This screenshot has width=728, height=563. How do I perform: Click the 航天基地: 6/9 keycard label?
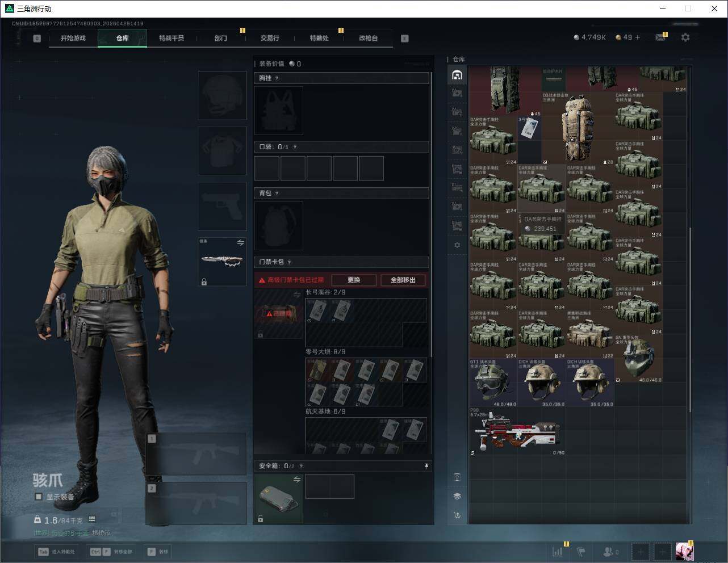325,411
